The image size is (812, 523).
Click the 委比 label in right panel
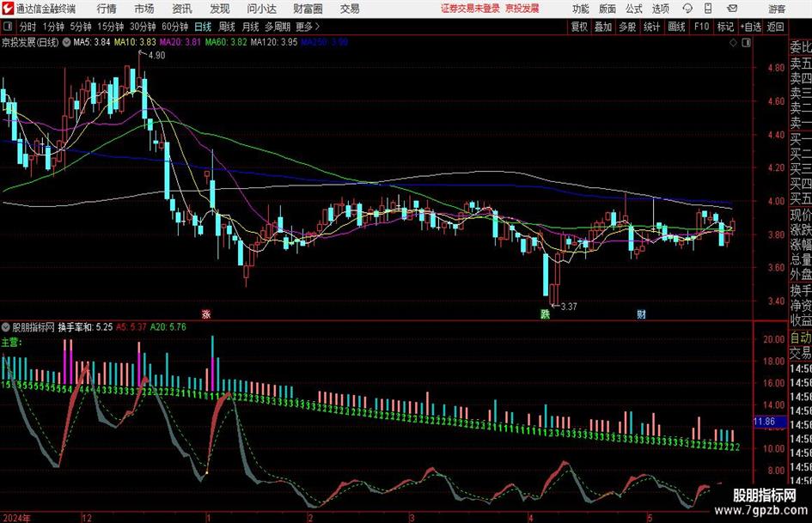pos(801,47)
